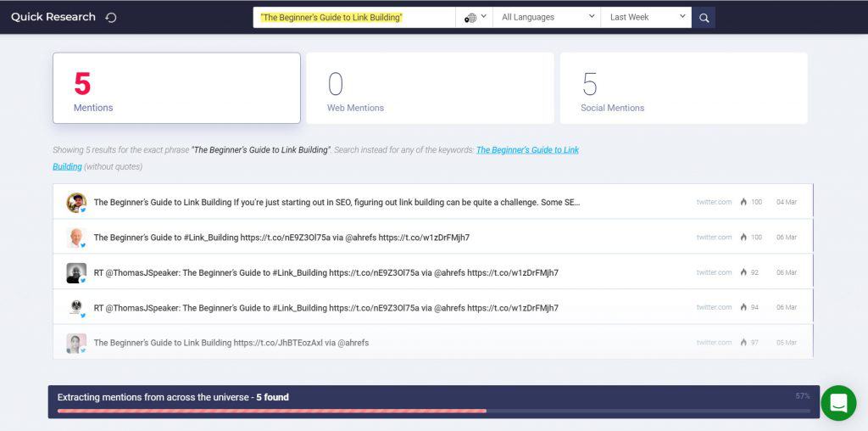868x431 pixels.
Task: Switch to the Web Mentions tab
Action: [x=430, y=88]
